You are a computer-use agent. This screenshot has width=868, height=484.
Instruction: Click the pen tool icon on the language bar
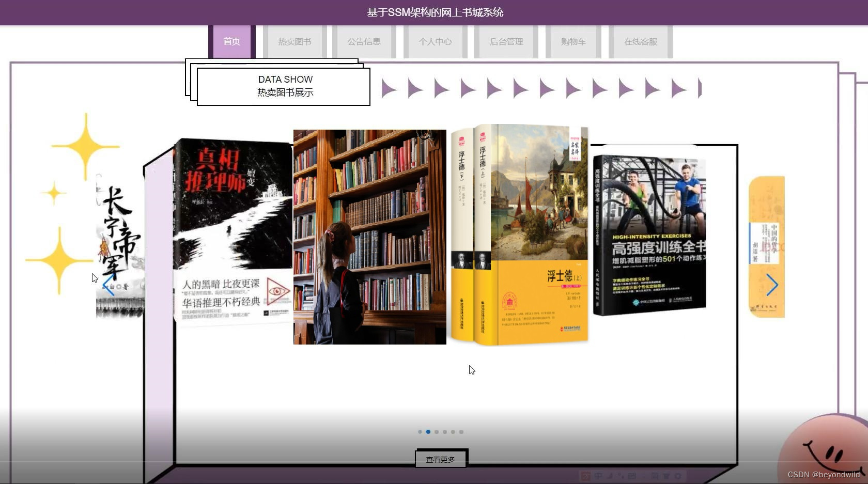click(610, 476)
